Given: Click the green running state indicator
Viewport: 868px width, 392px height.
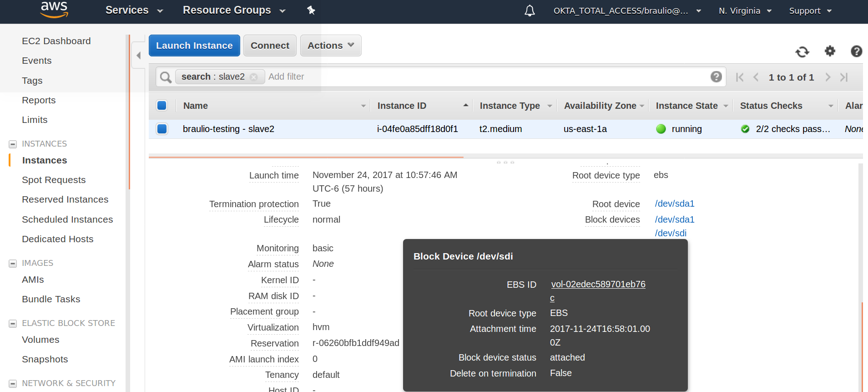Looking at the screenshot, I should (661, 129).
